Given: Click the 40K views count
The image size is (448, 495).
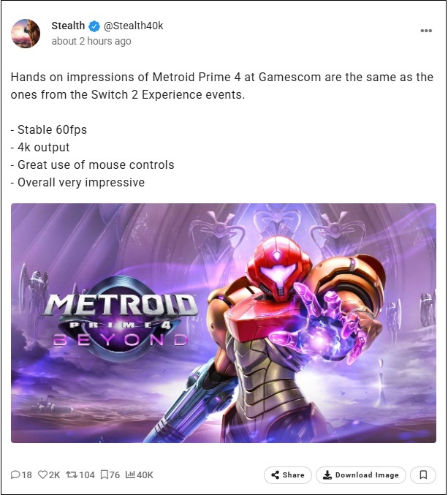Looking at the screenshot, I should click(x=145, y=475).
